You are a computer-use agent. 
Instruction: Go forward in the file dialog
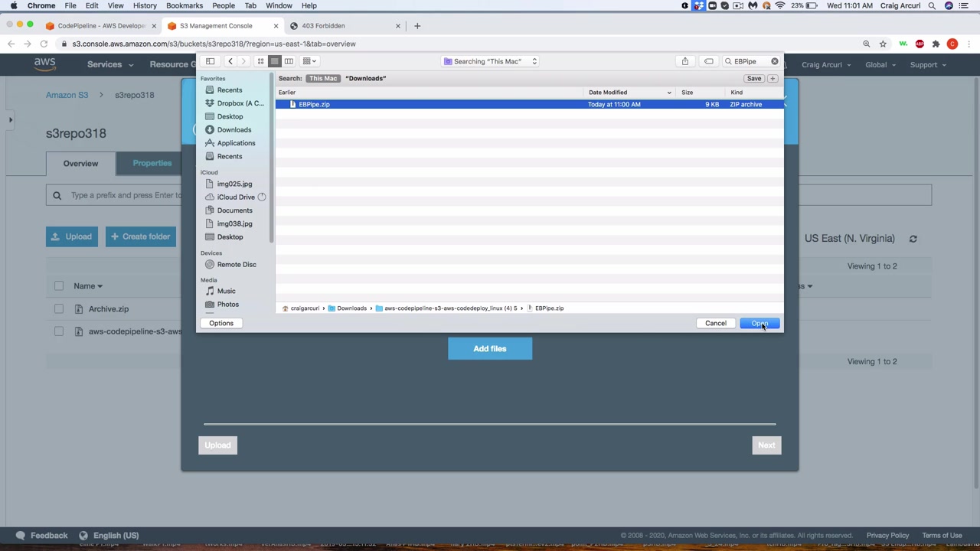[x=243, y=61]
